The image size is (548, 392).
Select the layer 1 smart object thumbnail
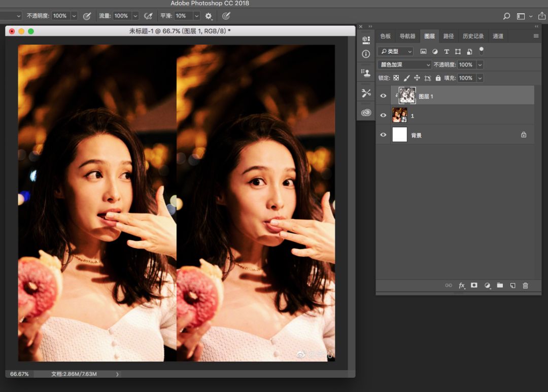[400, 115]
